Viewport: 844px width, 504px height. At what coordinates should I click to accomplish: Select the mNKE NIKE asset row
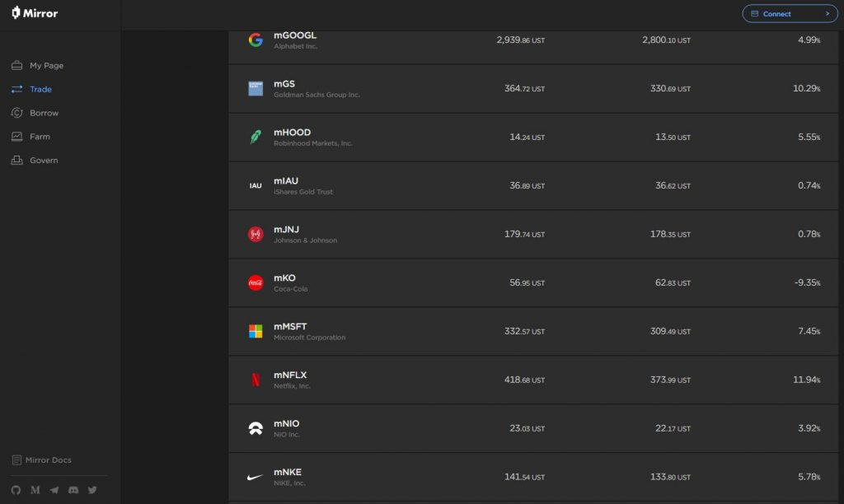click(534, 477)
